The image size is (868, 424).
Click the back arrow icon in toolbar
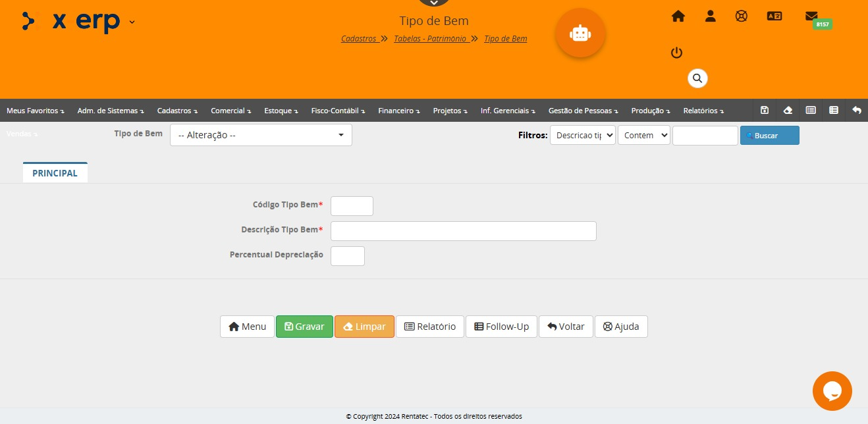[x=856, y=110]
